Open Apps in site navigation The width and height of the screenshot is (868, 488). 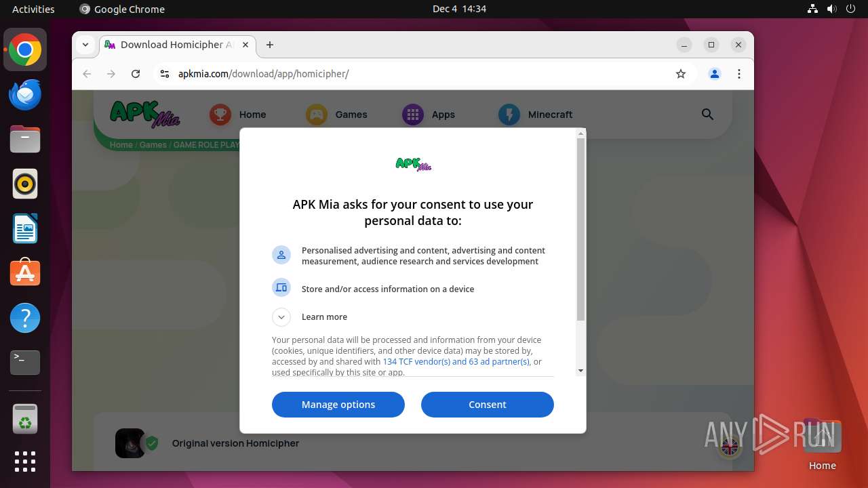click(x=429, y=115)
